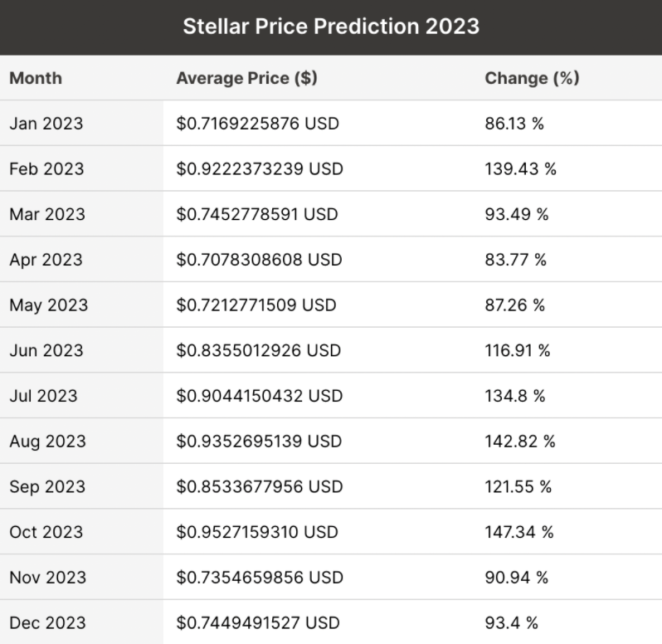Click the $0.9352695139 USD average price

pos(259,442)
